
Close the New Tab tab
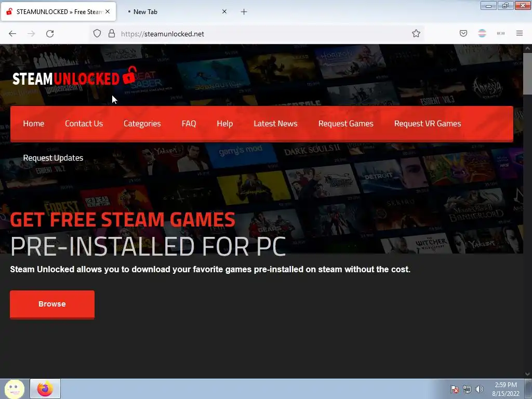224,11
